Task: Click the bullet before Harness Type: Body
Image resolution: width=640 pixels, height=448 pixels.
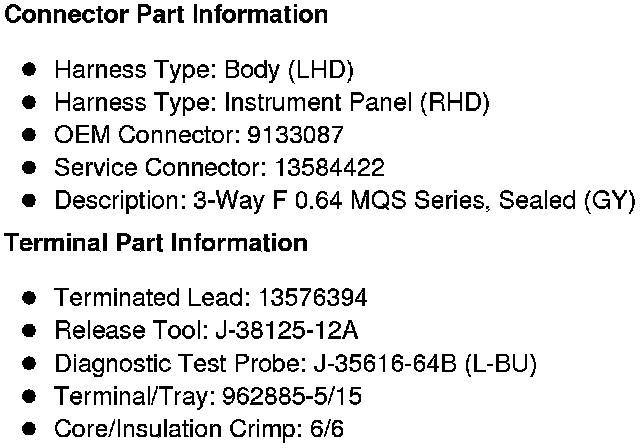Action: click(30, 70)
